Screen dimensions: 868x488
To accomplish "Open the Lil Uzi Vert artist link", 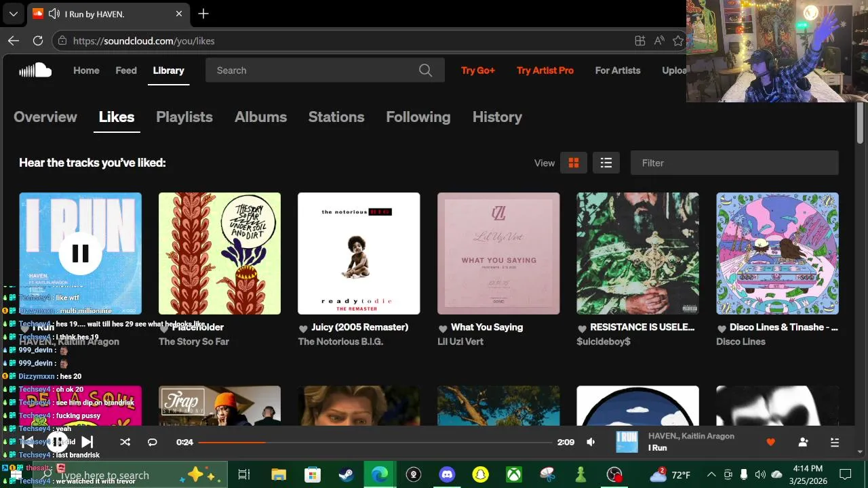I will tap(460, 342).
